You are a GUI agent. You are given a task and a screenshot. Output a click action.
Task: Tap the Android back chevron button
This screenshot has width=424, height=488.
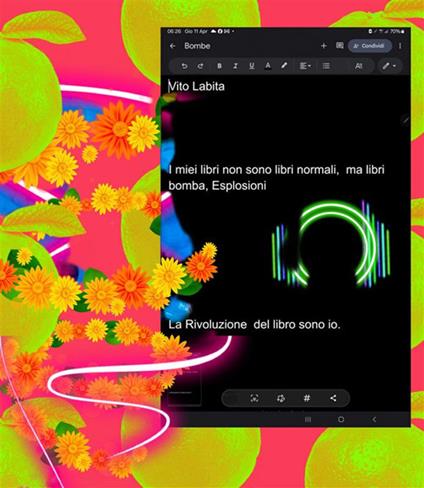point(374,419)
